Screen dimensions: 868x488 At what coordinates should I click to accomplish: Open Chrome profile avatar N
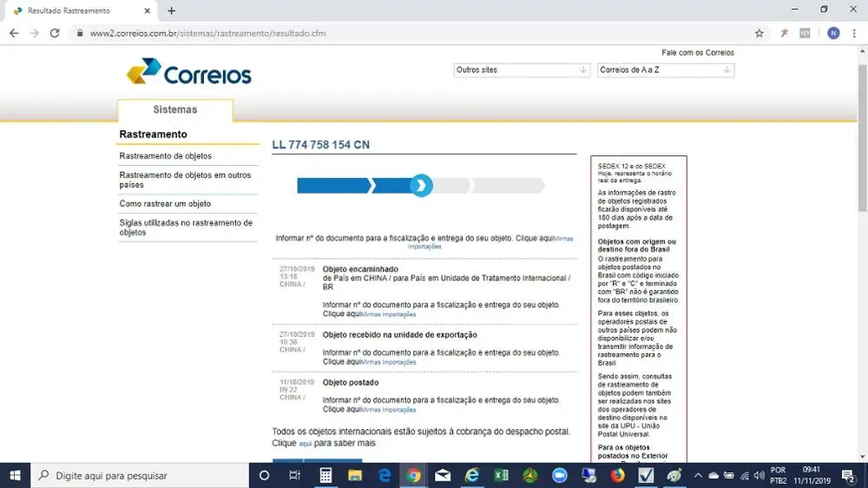point(833,33)
